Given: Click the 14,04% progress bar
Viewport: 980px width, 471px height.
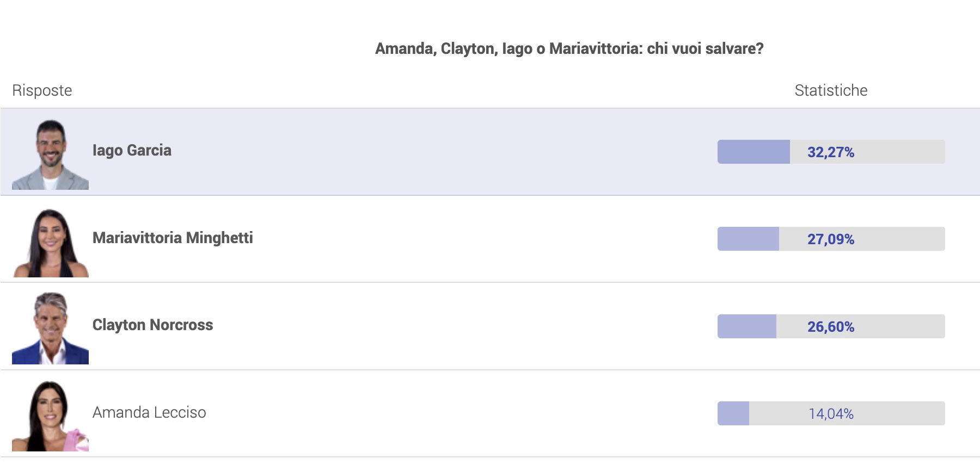Looking at the screenshot, I should (831, 413).
